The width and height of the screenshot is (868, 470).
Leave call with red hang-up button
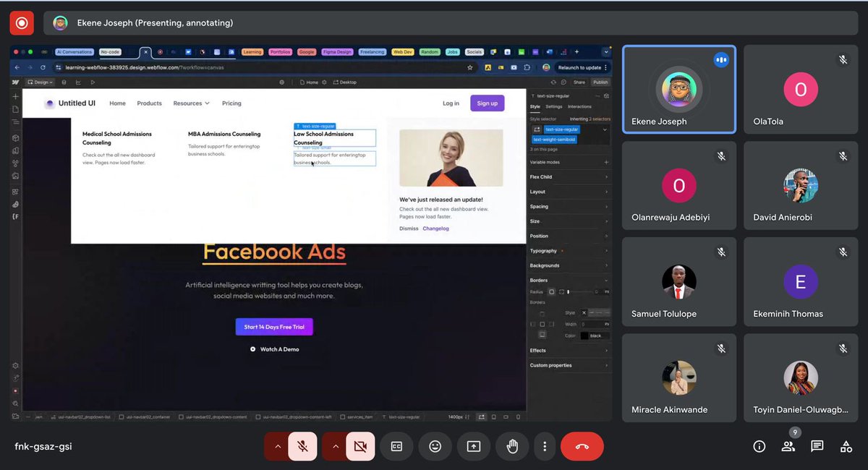(582, 446)
